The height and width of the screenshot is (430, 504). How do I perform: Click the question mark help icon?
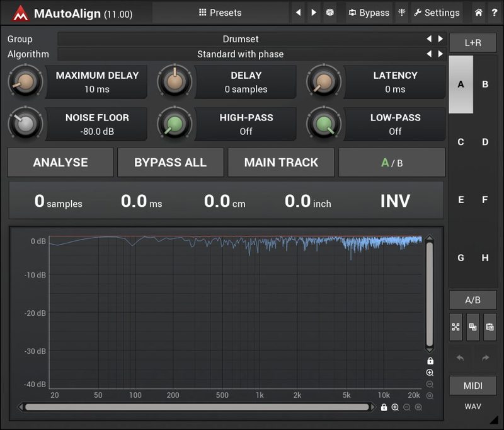494,13
